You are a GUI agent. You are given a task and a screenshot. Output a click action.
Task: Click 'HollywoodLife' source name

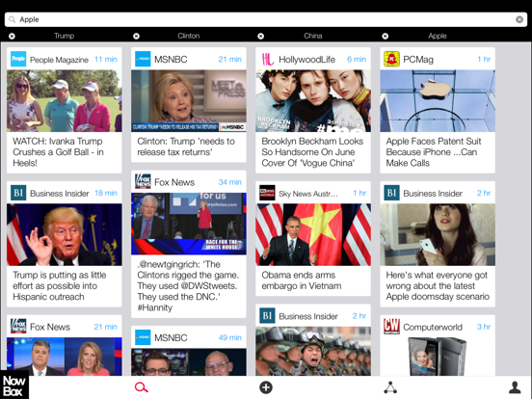[x=306, y=60]
